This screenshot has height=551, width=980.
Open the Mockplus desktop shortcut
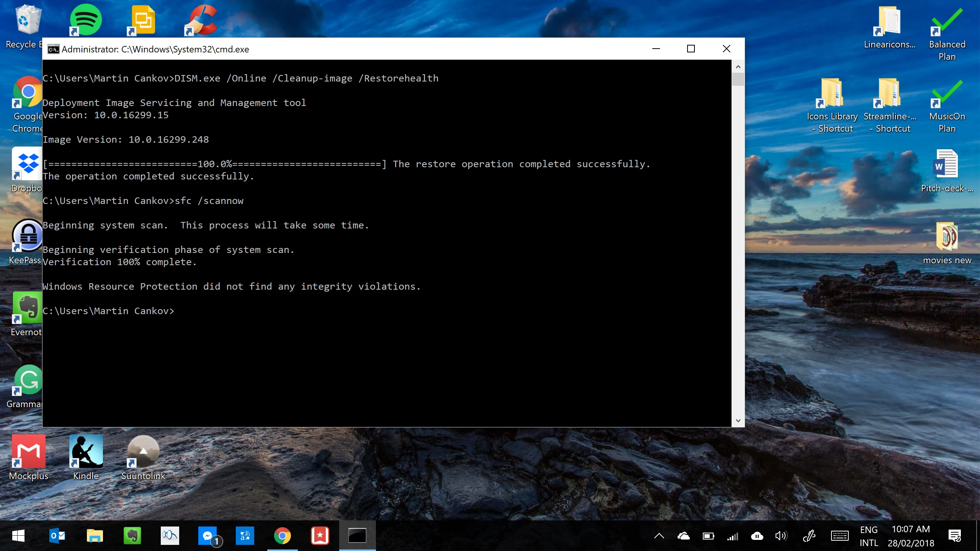coord(28,452)
